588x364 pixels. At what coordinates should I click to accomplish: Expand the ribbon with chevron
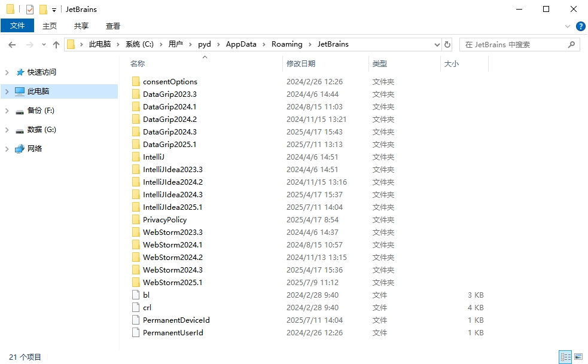(x=568, y=26)
